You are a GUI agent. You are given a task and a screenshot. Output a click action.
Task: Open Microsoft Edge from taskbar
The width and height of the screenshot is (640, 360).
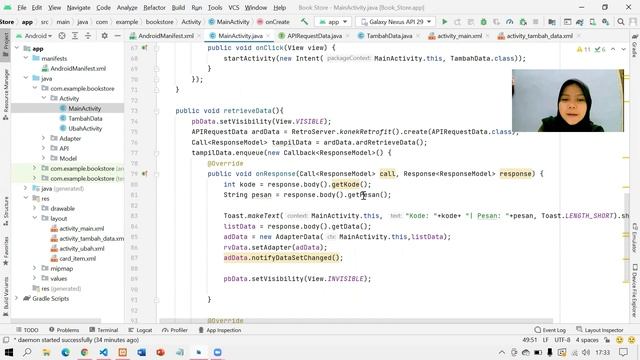click(x=65, y=352)
